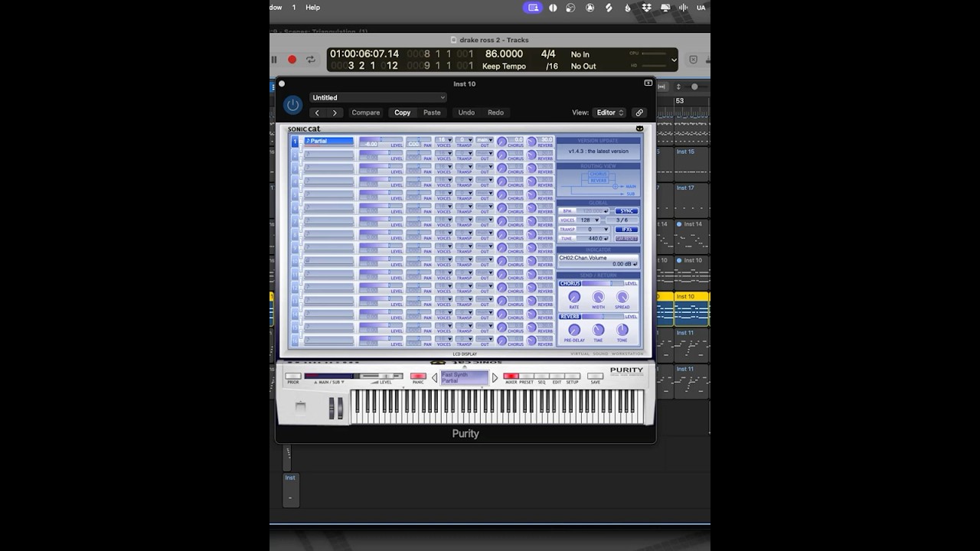Switch to the Seq tab
The width and height of the screenshot is (980, 551).
pos(541,377)
